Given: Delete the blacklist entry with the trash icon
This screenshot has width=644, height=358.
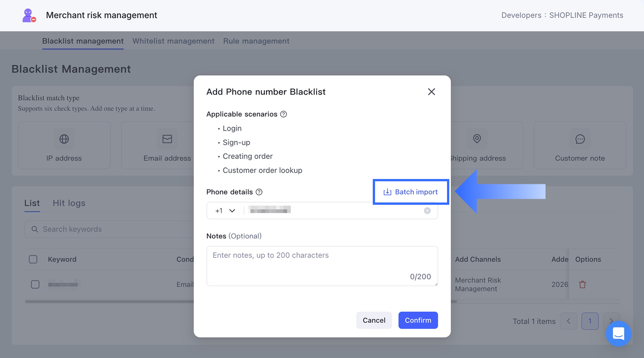Looking at the screenshot, I should (582, 284).
